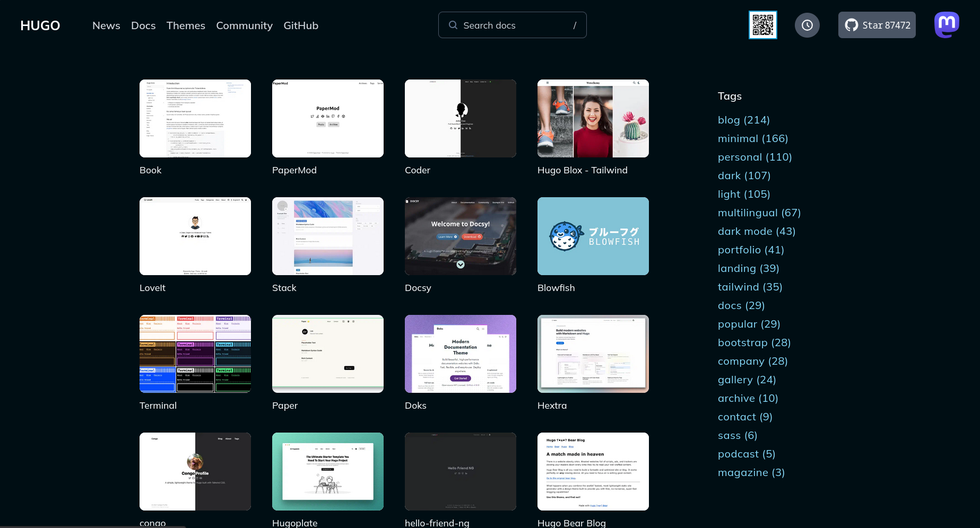Filter themes by blog (214) tag
Image resolution: width=980 pixels, height=528 pixels.
[x=744, y=120]
